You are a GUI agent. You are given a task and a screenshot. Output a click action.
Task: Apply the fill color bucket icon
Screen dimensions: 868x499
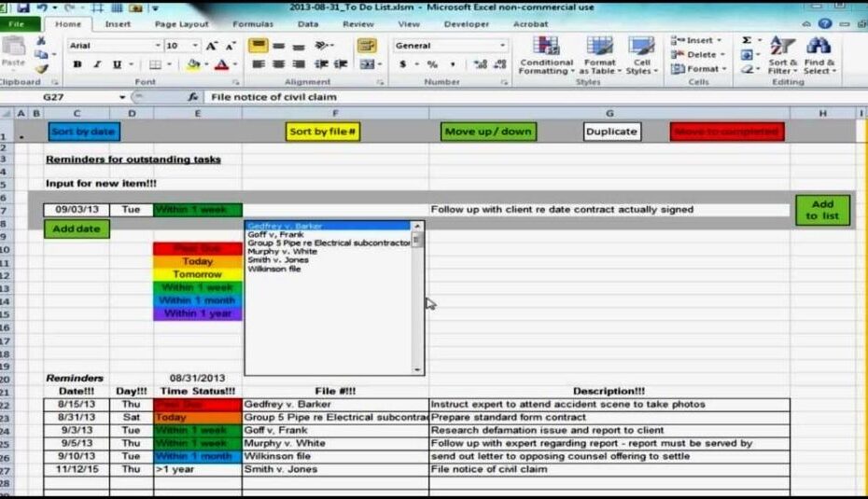[193, 64]
